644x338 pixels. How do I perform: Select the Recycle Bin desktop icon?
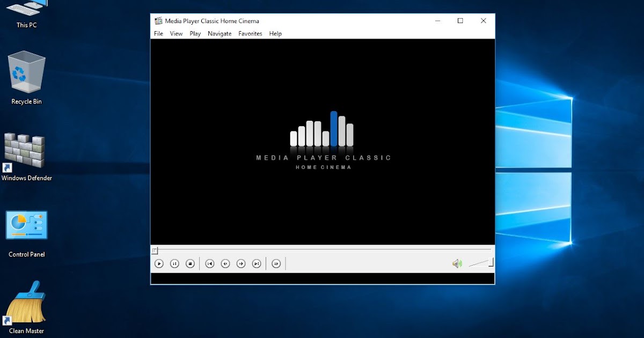coord(26,72)
